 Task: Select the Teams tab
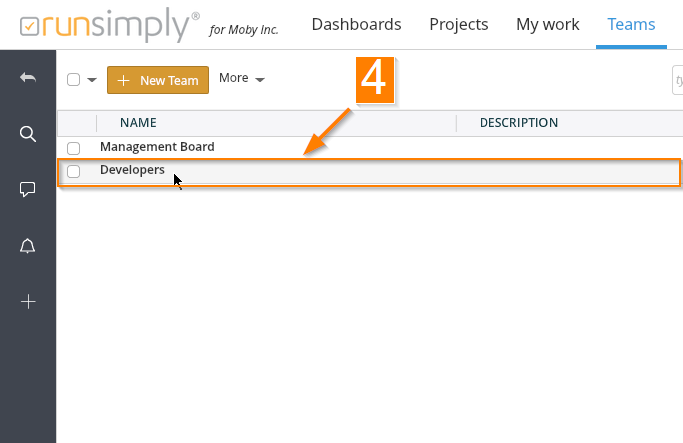pos(631,24)
